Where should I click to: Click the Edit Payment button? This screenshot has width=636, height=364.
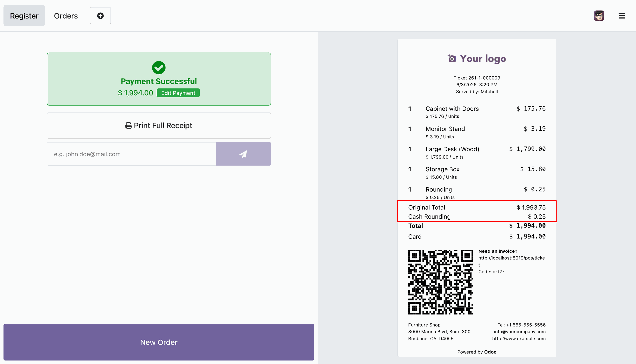point(178,93)
